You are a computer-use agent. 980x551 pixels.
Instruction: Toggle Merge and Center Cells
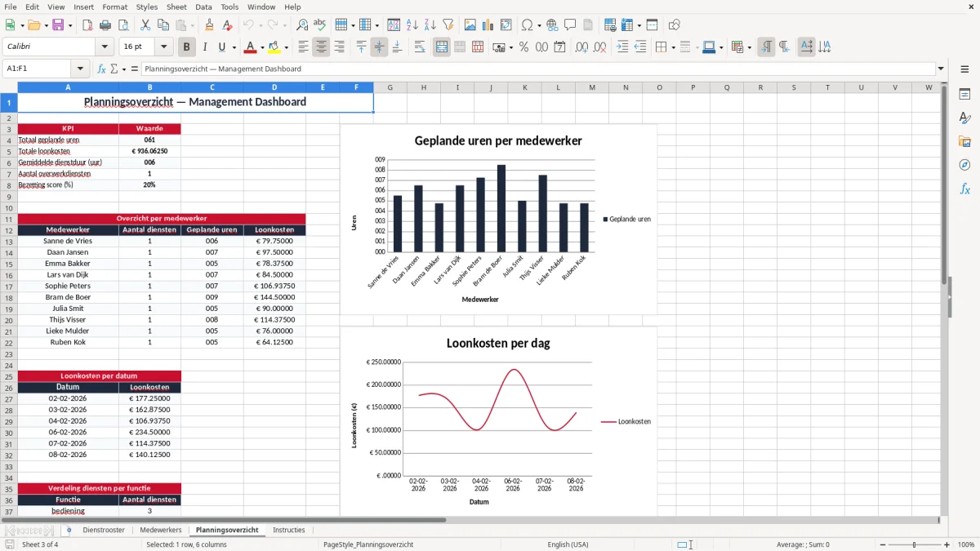[442, 47]
